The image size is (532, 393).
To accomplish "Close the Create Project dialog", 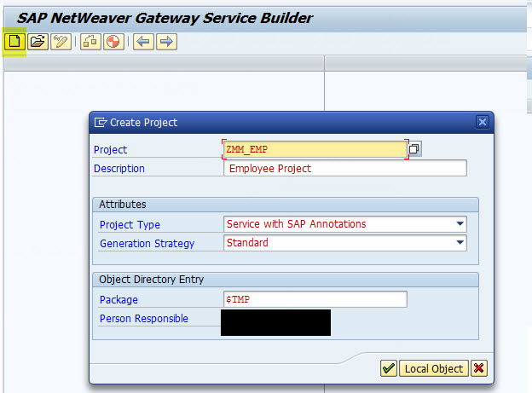I will point(483,122).
